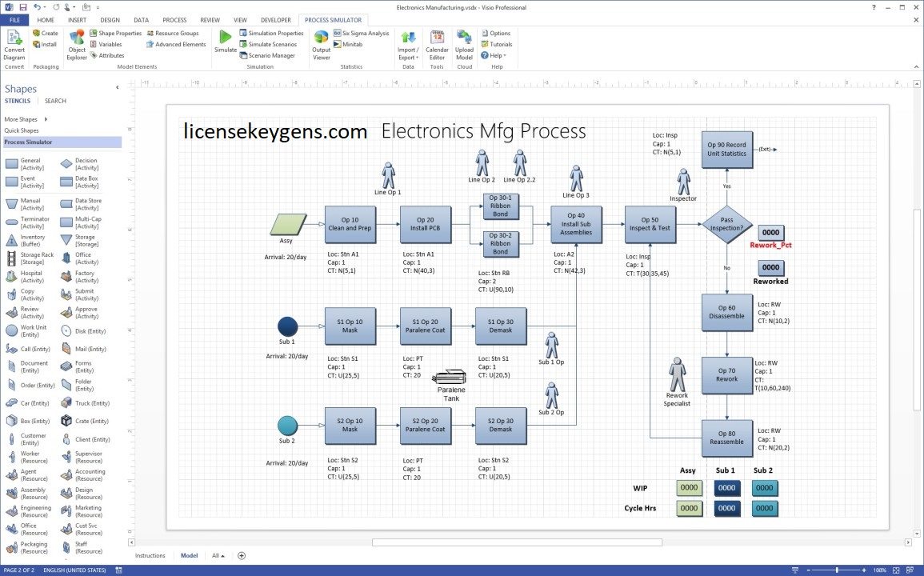Collapse the ribbon with the chevron
This screenshot has width=924, height=576.
pos(916,66)
